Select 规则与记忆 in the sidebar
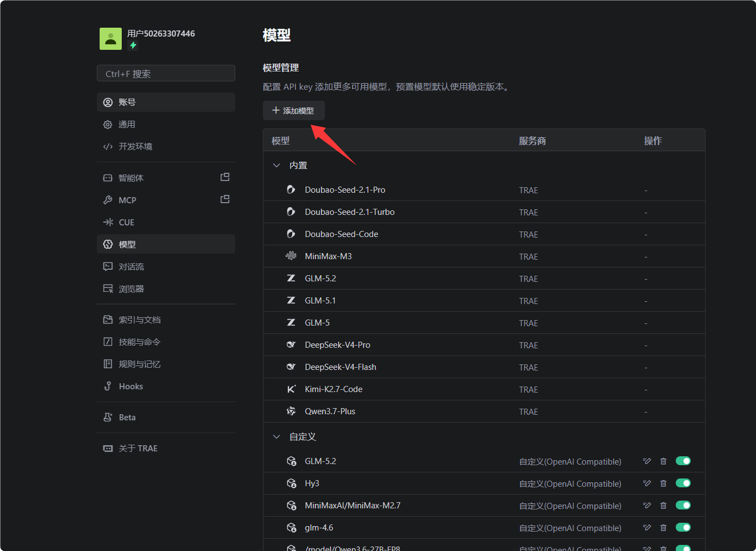Viewport: 756px width, 551px height. click(166, 364)
